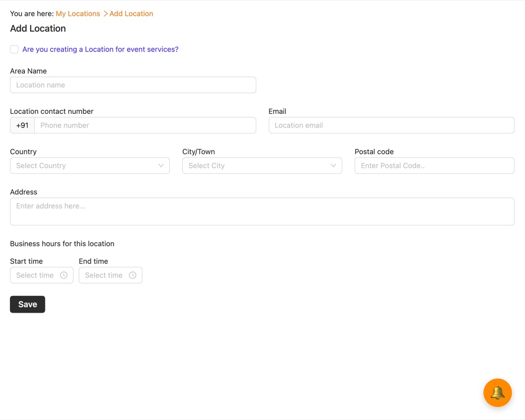Click the clock icon in Start time
Viewport: 525px width, 420px height.
63,275
